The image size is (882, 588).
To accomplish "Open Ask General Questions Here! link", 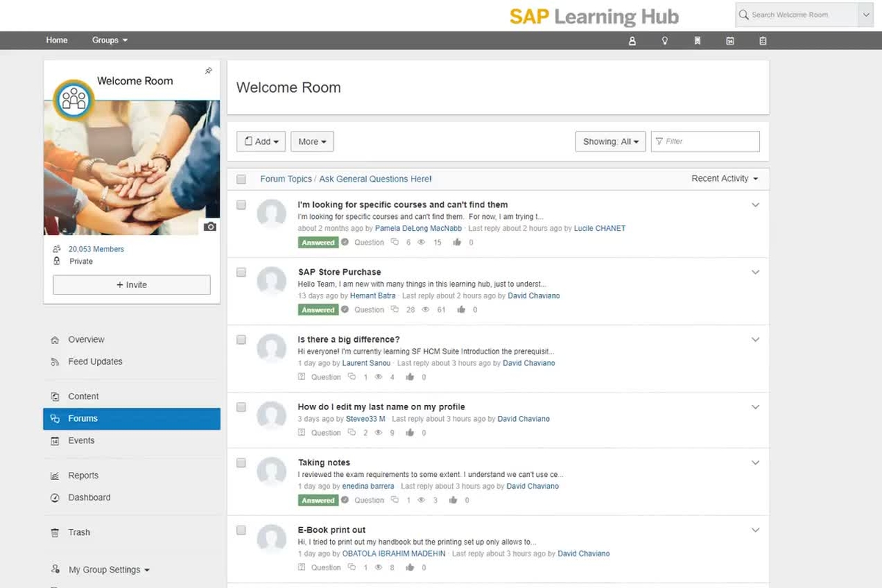I will point(376,179).
